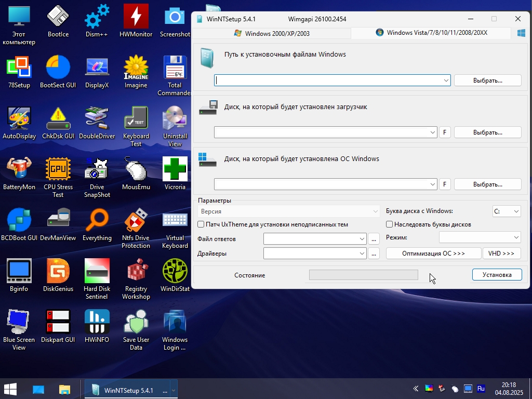Select the AutoDisplay icon
This screenshot has width=532, height=399.
point(19,123)
